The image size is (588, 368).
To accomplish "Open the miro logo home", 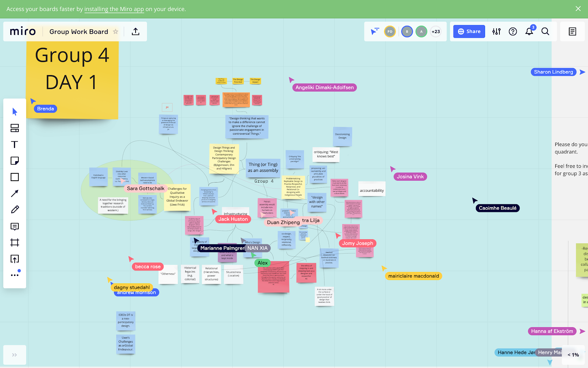I will (23, 32).
